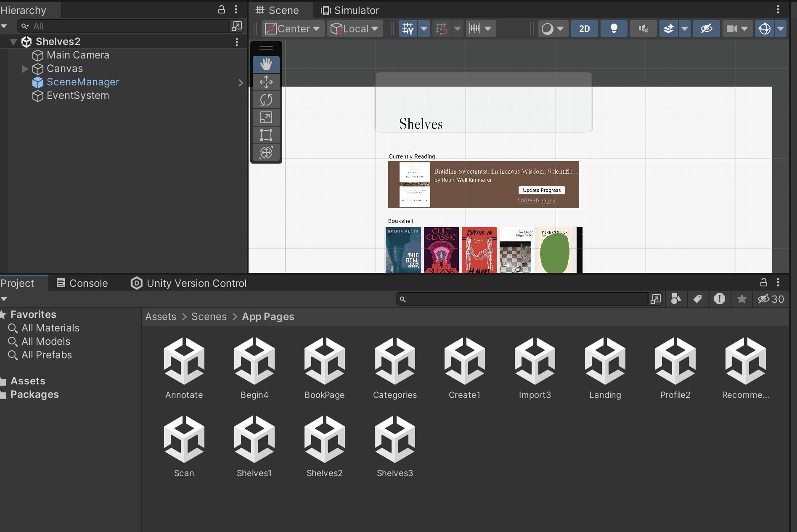Select the Scale tool
Image resolution: width=797 pixels, height=532 pixels.
pos(266,117)
